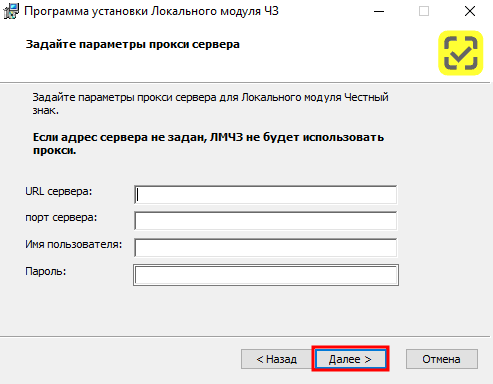This screenshot has width=493, height=384.
Task: Focus the URL сервера input field
Action: click(x=266, y=195)
